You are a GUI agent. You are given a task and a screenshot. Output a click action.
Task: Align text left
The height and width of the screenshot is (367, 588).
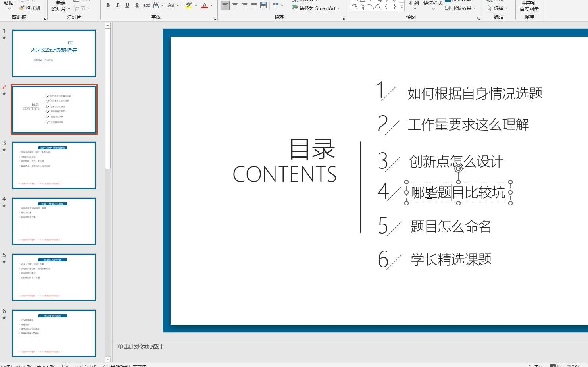coord(225,5)
